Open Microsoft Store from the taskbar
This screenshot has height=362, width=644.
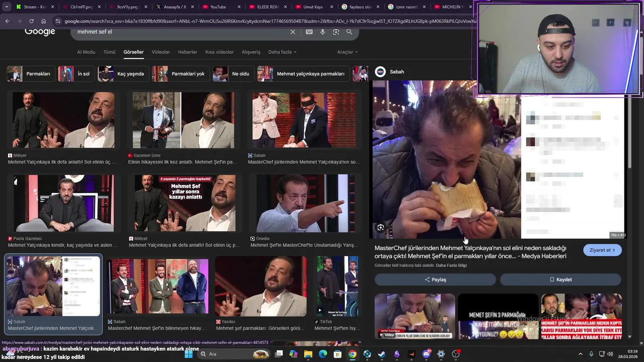pos(338,354)
